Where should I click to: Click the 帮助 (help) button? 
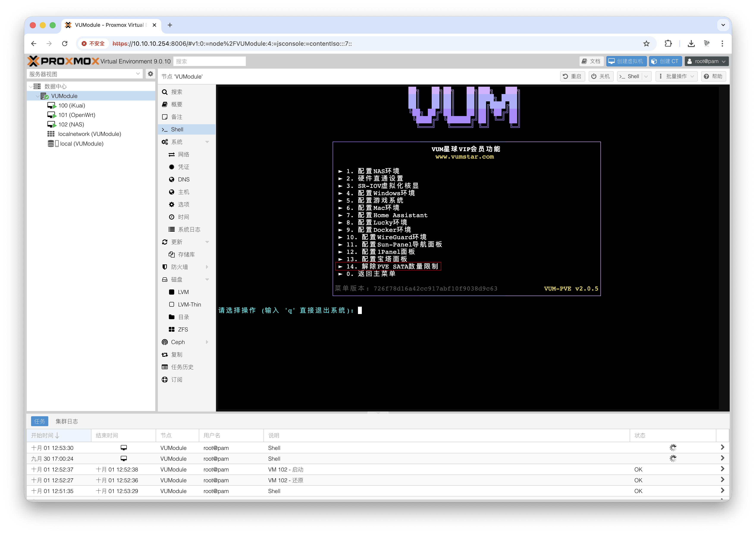coord(714,76)
